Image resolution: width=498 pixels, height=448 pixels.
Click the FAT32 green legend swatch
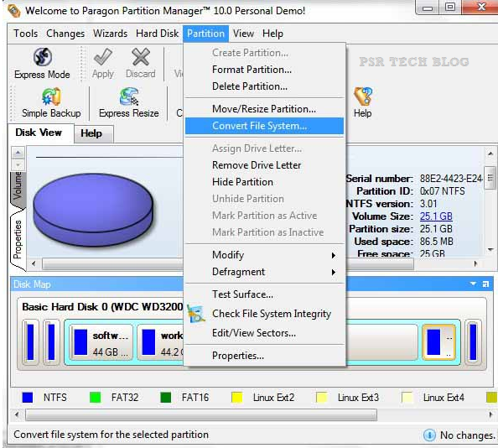point(96,398)
